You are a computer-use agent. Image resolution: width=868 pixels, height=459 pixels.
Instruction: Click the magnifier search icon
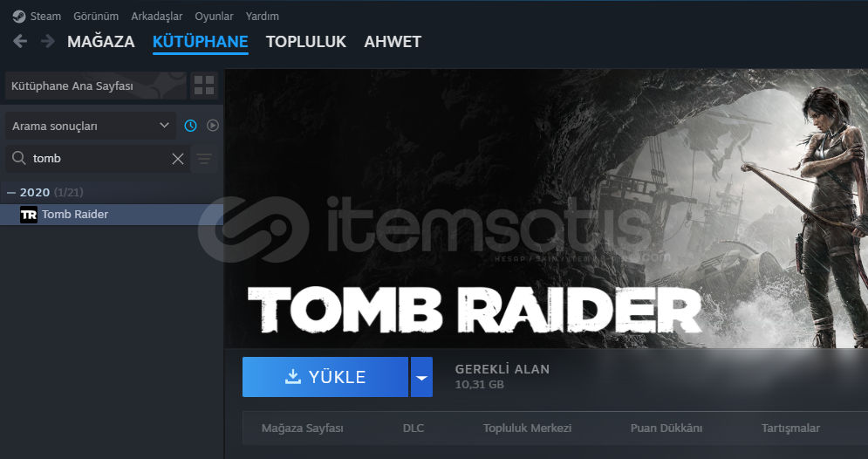coord(19,158)
